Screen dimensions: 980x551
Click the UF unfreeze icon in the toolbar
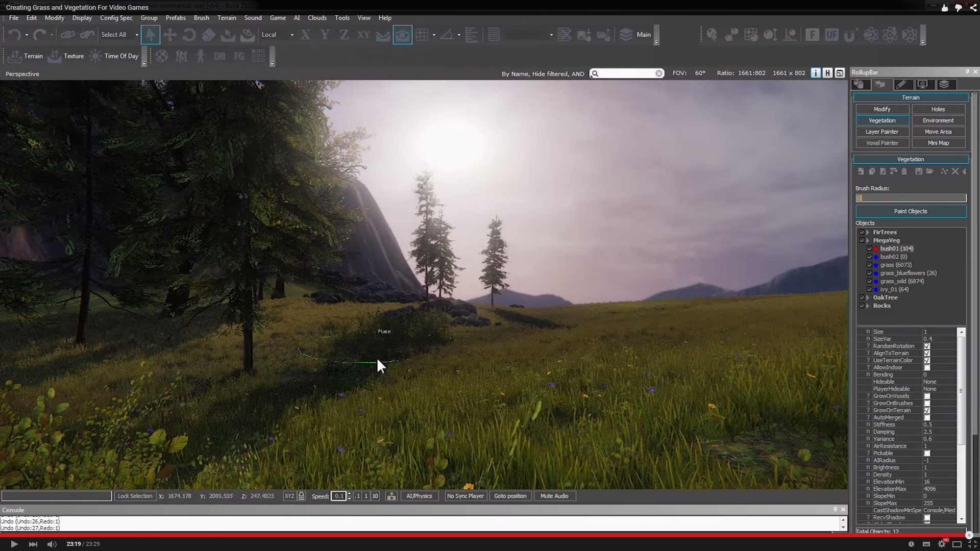click(831, 35)
